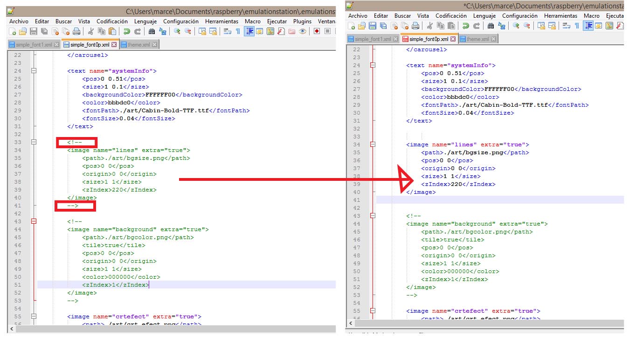The height and width of the screenshot is (364, 629).
Task: Click Find binoculars icon in left window
Action: (x=152, y=31)
